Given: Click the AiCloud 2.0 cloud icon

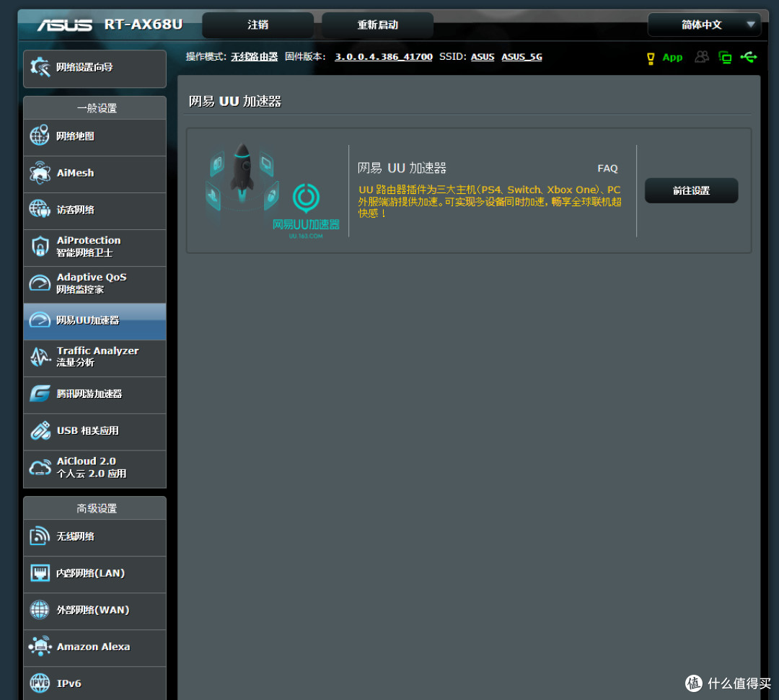Looking at the screenshot, I should click(x=40, y=468).
